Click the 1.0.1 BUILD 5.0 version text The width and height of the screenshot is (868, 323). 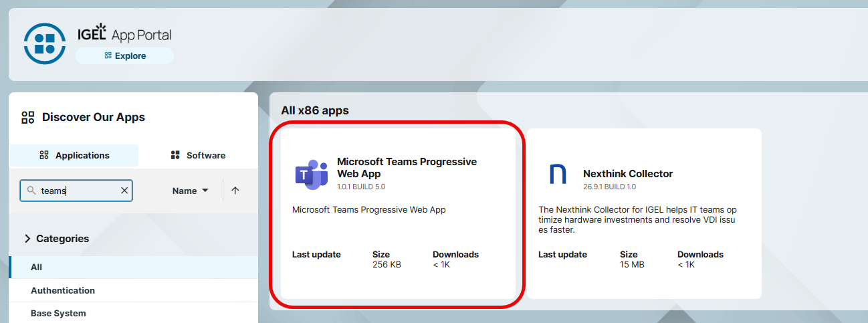point(361,187)
